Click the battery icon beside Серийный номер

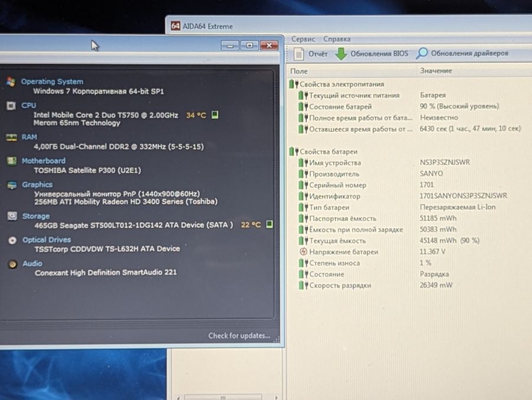click(303, 186)
